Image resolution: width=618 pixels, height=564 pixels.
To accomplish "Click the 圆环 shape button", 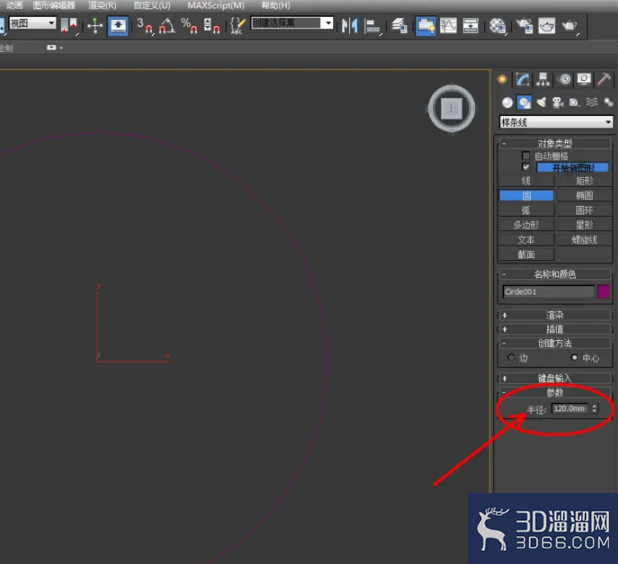I will pyautogui.click(x=584, y=210).
